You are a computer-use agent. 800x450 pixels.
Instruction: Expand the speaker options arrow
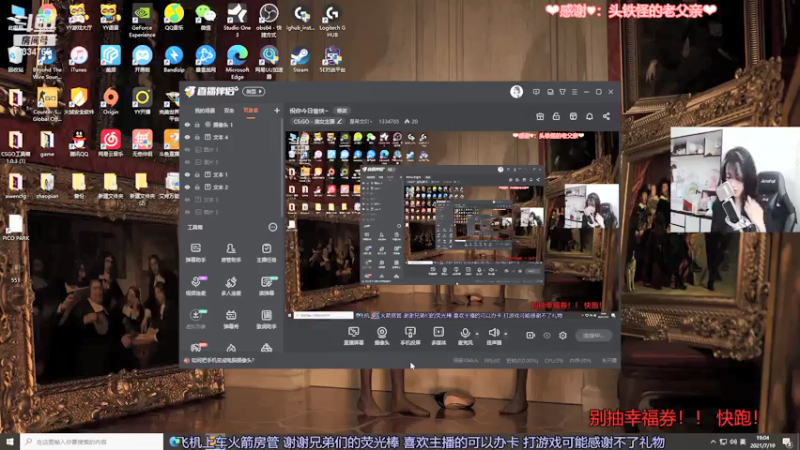pos(506,334)
